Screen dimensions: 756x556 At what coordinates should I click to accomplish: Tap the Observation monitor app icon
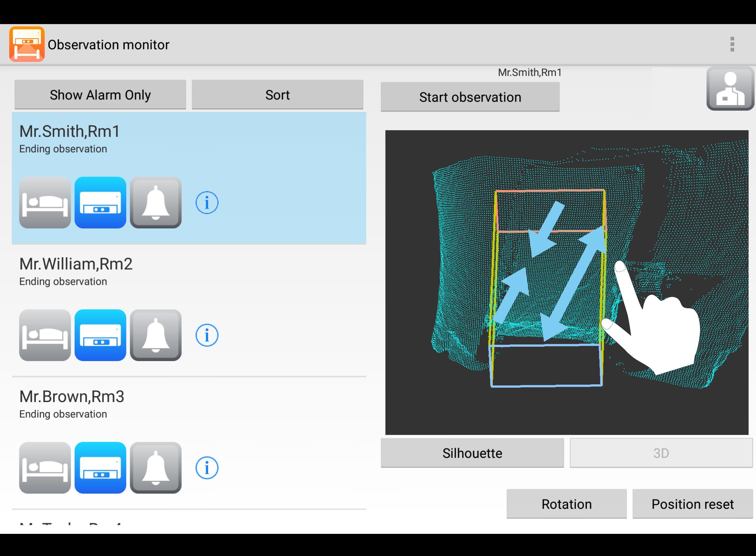pyautogui.click(x=27, y=44)
